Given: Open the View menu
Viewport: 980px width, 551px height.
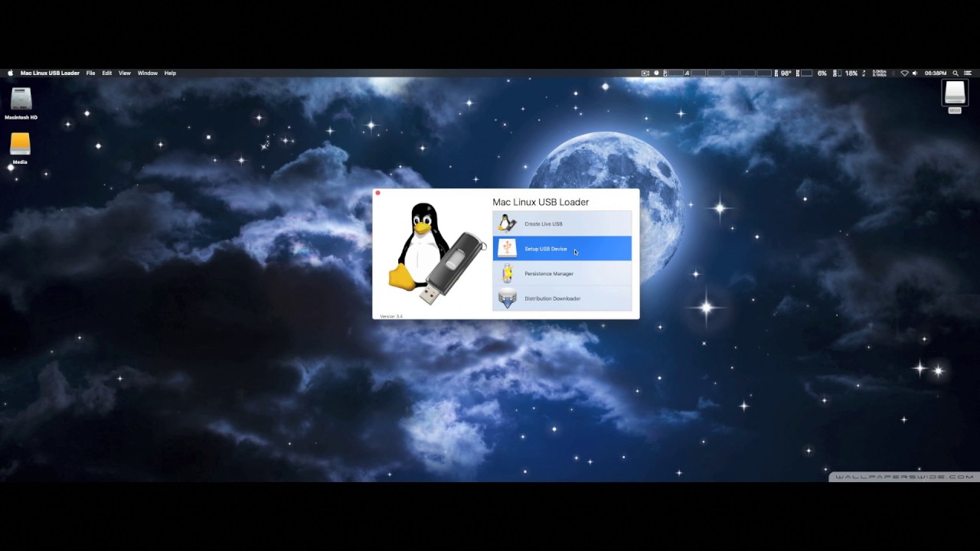Looking at the screenshot, I should coord(125,73).
